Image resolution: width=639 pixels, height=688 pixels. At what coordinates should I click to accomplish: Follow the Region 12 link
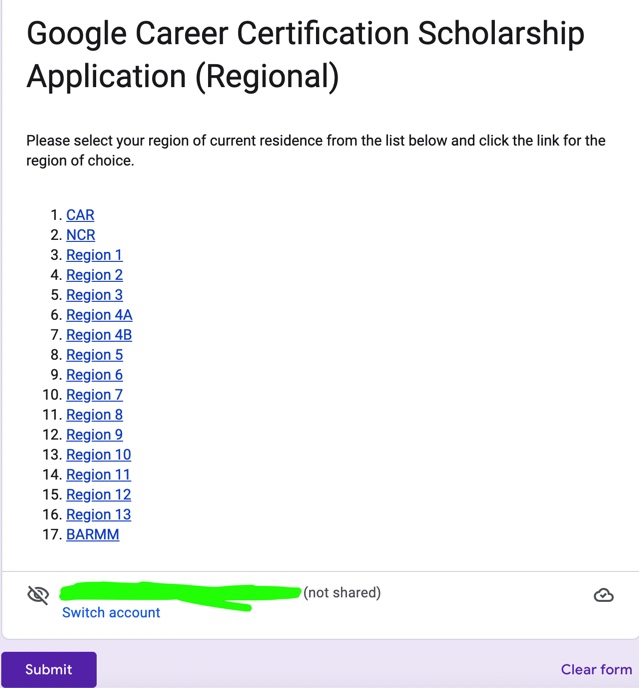(x=99, y=494)
